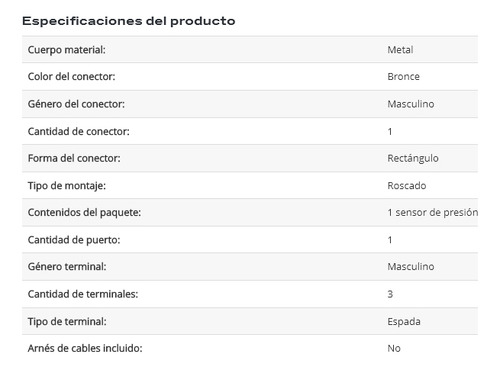500x369 pixels.
Task: Select the 'Tipo de terminal:' label
Action: (67, 321)
